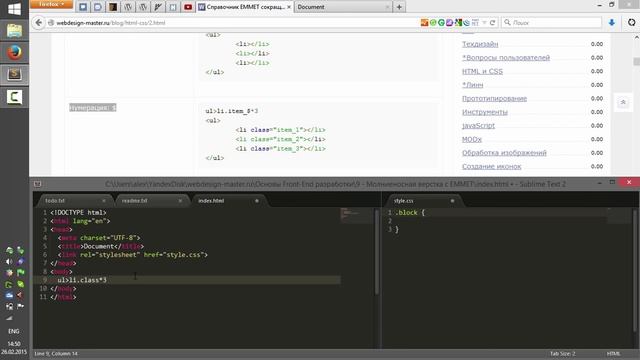Reload the page in Firefox
Image resolution: width=640 pixels, height=360 pixels.
493,23
